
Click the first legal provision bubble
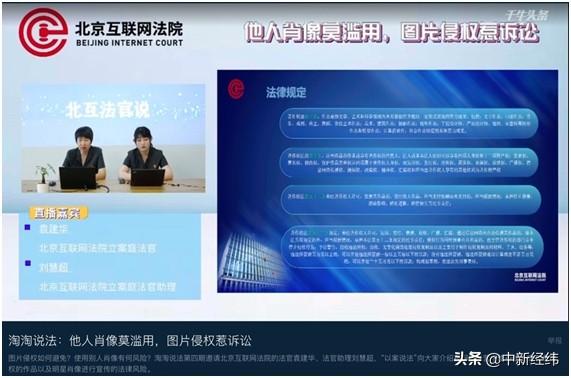(x=408, y=123)
